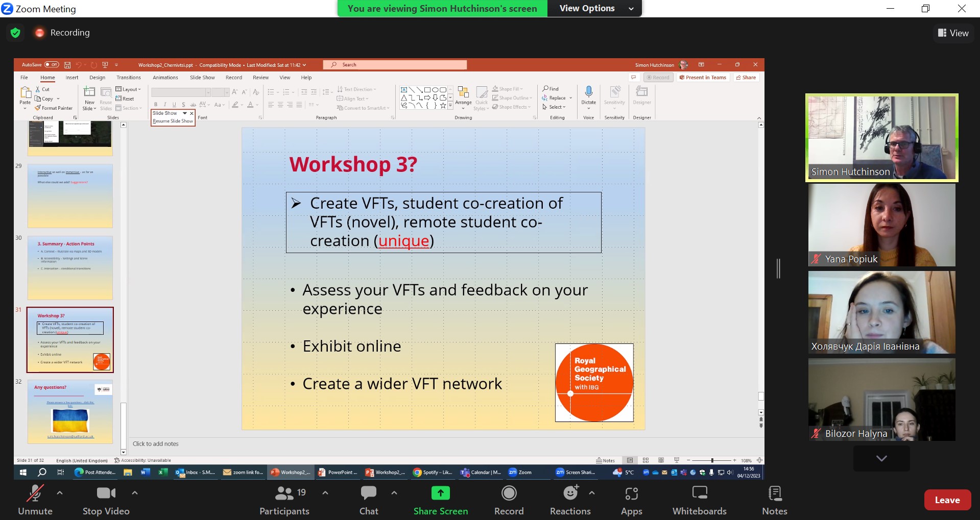Toggle Italic formatting in Font group
The width and height of the screenshot is (980, 520).
click(x=165, y=105)
